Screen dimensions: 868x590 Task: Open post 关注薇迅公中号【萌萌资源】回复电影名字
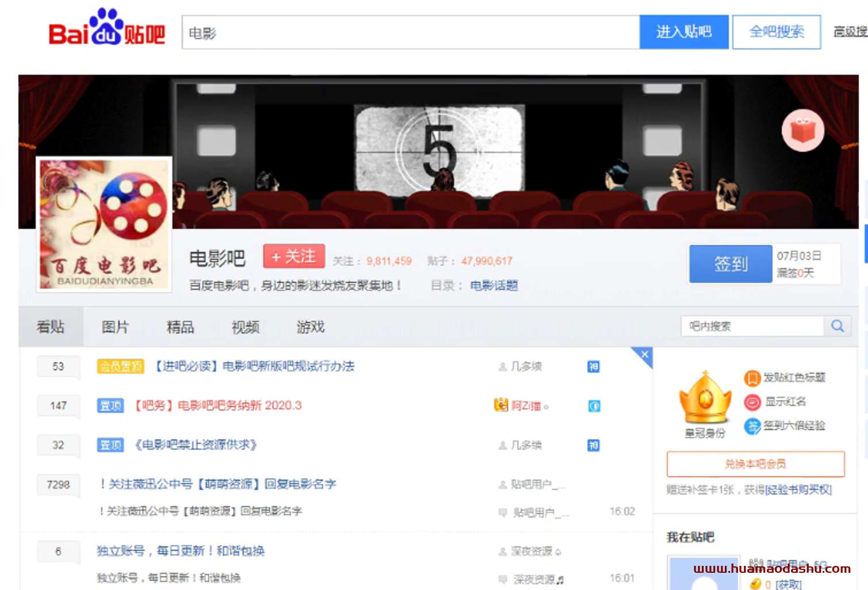pos(218,484)
